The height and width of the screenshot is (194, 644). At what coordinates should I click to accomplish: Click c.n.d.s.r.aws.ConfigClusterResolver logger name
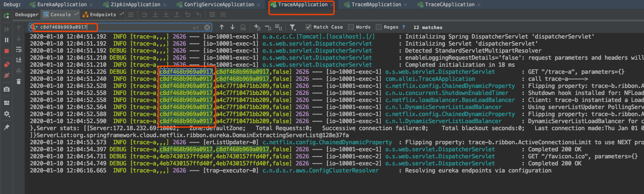point(320,170)
